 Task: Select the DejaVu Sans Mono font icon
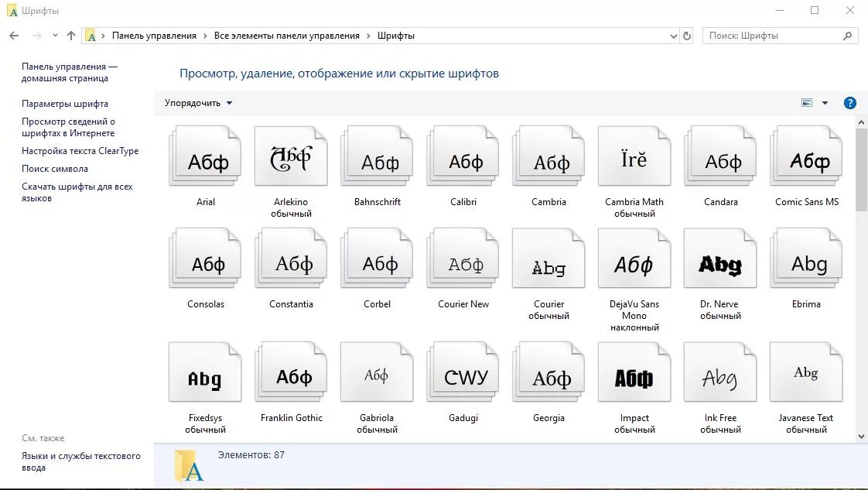coord(634,258)
